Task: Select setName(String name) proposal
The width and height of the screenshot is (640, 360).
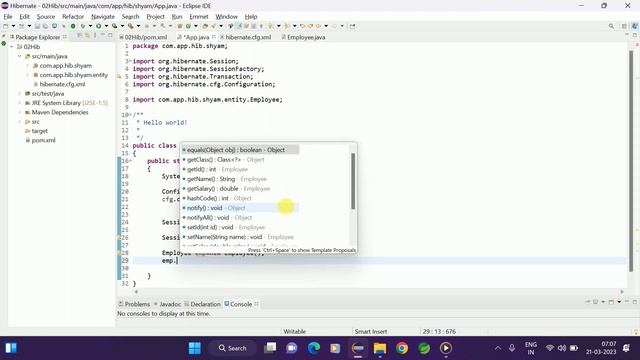Action: 240,237
